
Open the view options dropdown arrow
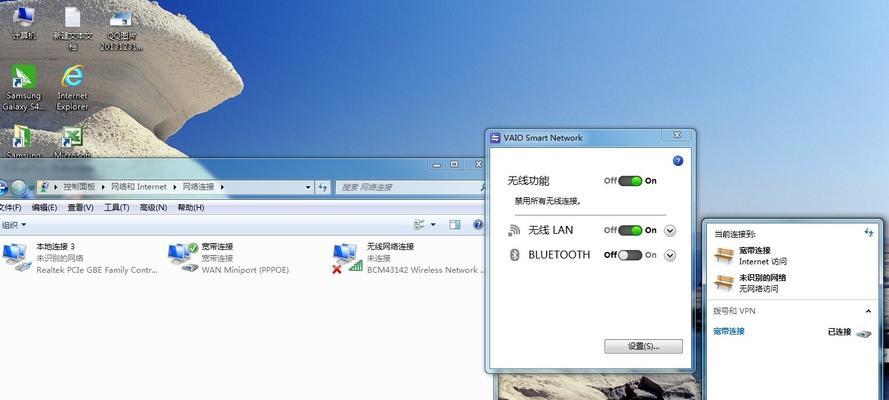pyautogui.click(x=433, y=225)
